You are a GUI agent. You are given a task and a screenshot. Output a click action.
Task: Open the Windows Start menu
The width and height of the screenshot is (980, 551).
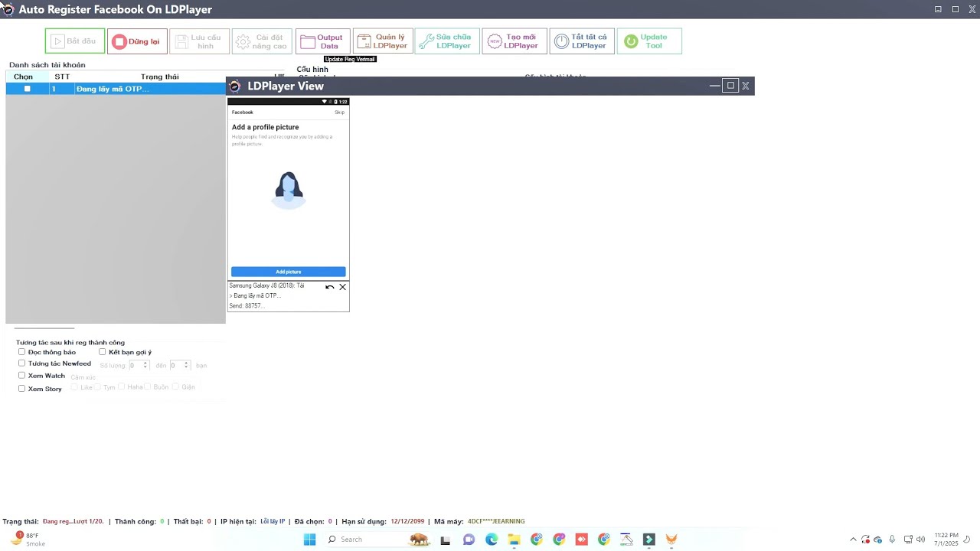[x=309, y=540]
